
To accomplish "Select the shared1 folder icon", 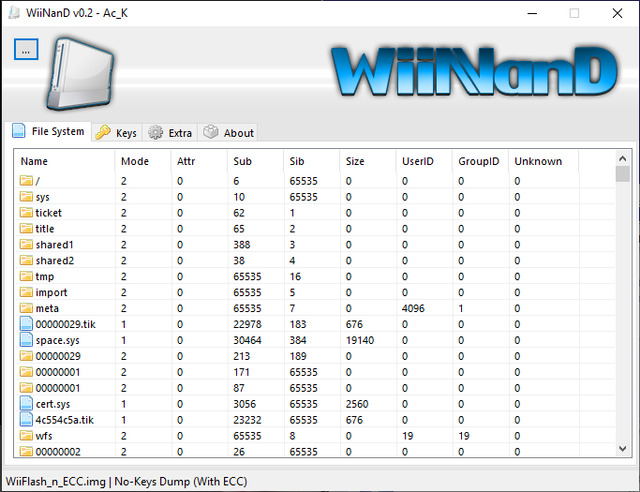I will [x=26, y=244].
